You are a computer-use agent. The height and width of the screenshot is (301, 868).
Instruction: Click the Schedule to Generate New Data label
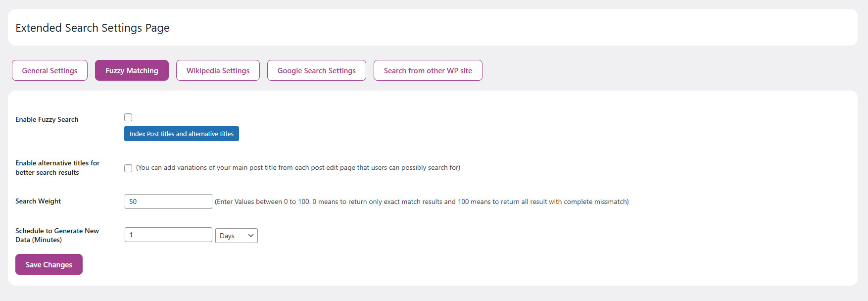point(57,235)
